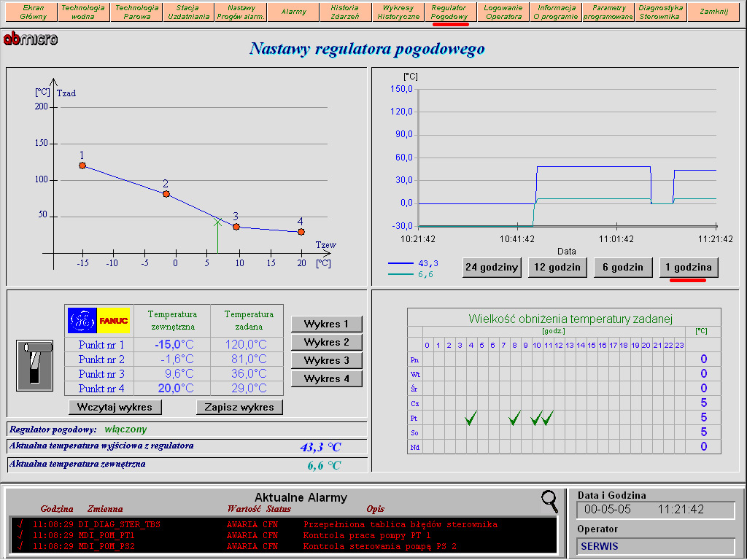Viewport: 747px width, 560px height.
Task: Show Wykresy Historyczne screen
Action: pos(398,12)
